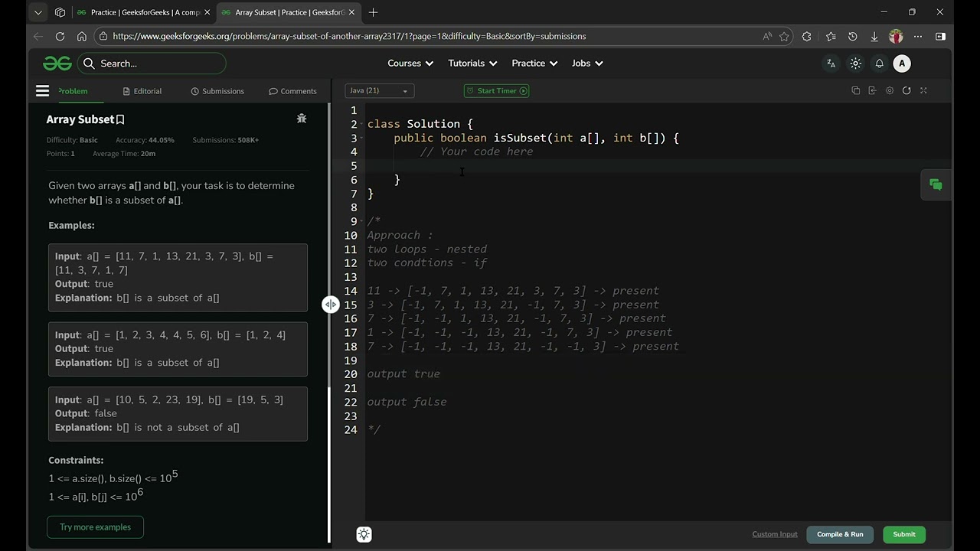The height and width of the screenshot is (551, 980).
Task: Open the Custom Input link
Action: (775, 534)
